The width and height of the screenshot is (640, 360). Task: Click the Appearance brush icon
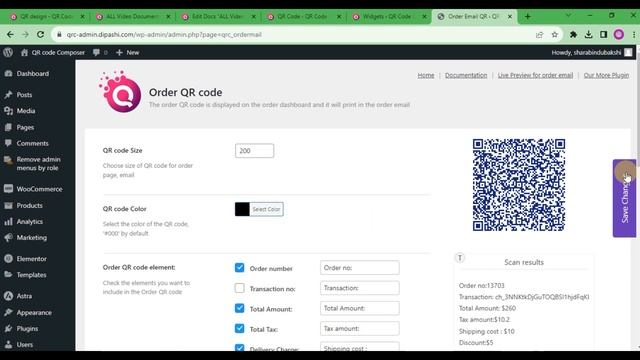8,312
